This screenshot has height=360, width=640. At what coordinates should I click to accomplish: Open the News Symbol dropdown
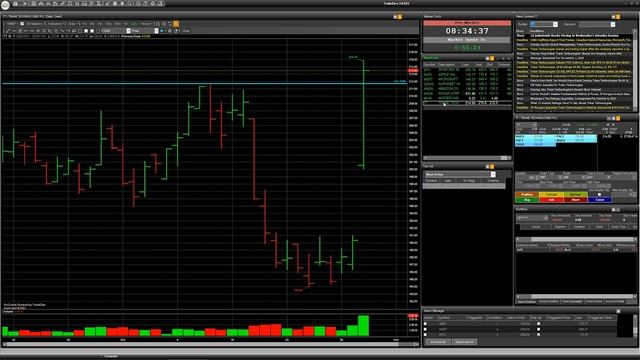click(x=555, y=24)
